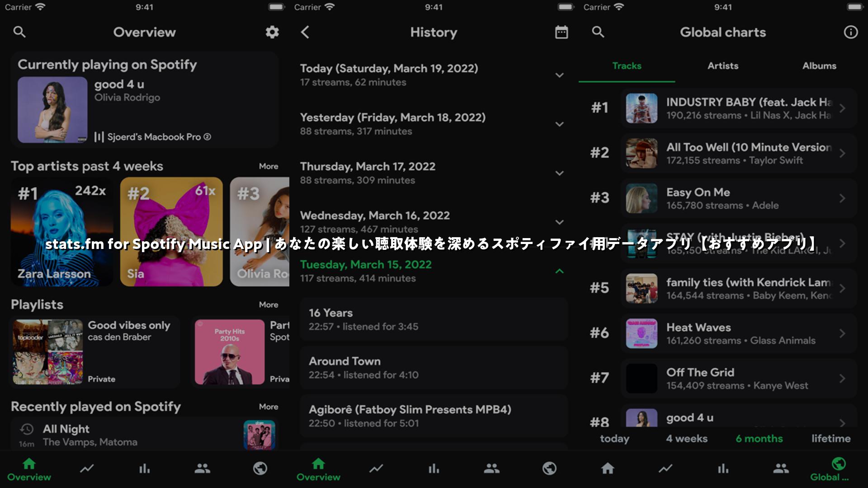The width and height of the screenshot is (868, 488).
Task: Open the trend chart tab in the left screen
Action: [x=87, y=469]
